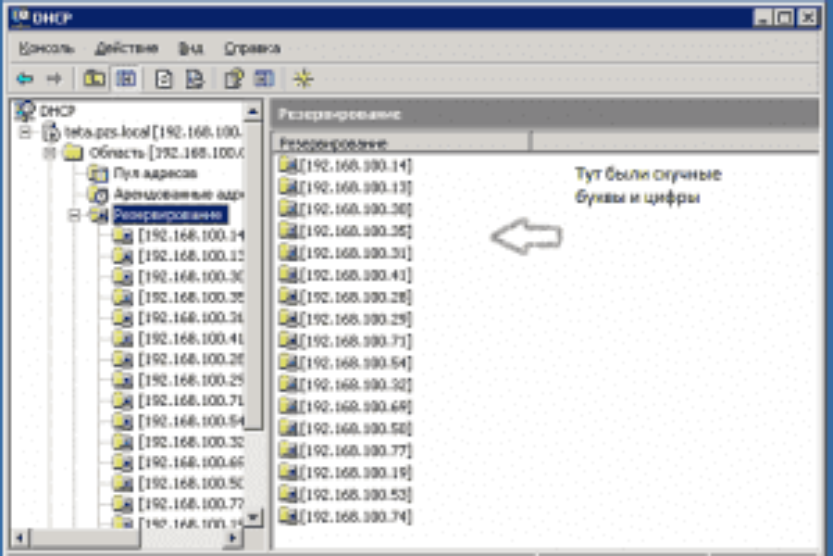Screen dimensions: 833x556
Task: Select [192.168.100.53] text in right list
Action: click(x=355, y=494)
